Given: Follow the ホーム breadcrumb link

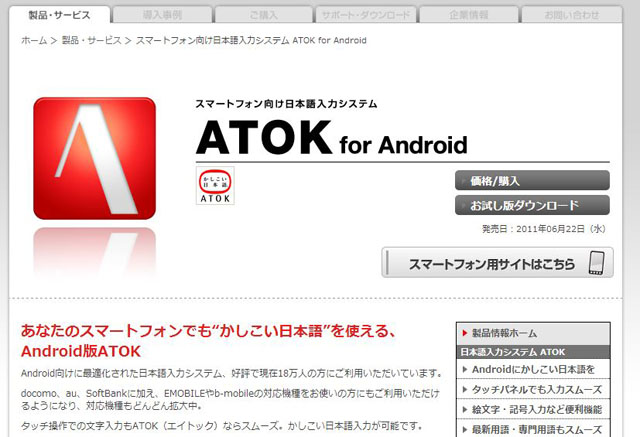Looking at the screenshot, I should [34, 40].
